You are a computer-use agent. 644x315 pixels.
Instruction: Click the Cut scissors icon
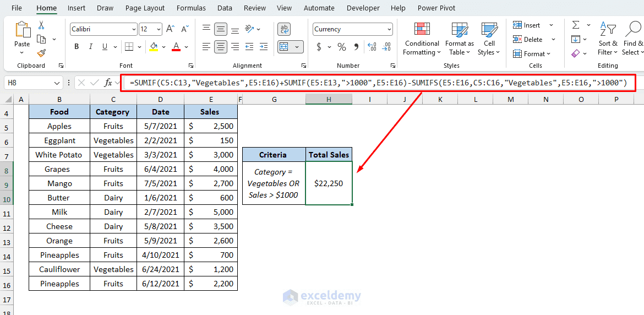pos(41,25)
